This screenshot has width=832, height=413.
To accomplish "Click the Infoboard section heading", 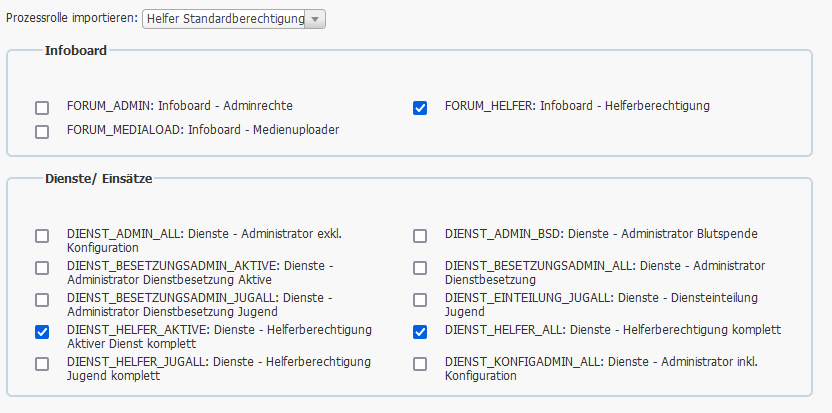I will coord(75,50).
